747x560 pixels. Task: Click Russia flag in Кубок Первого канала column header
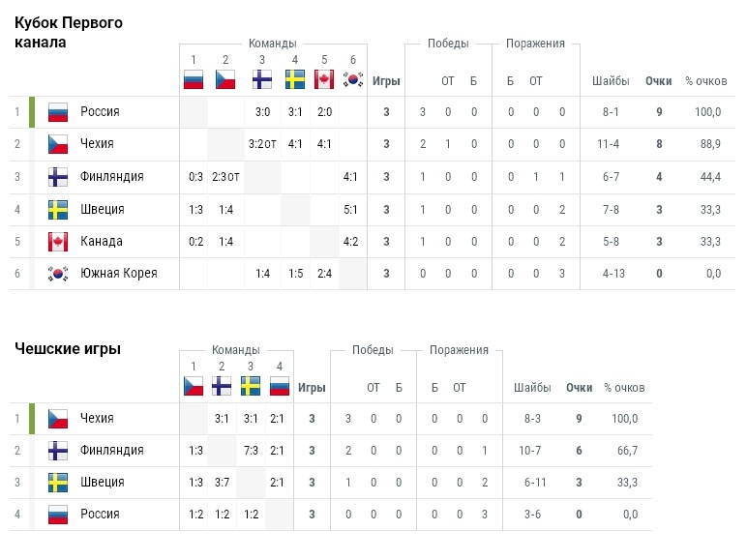[x=195, y=79]
